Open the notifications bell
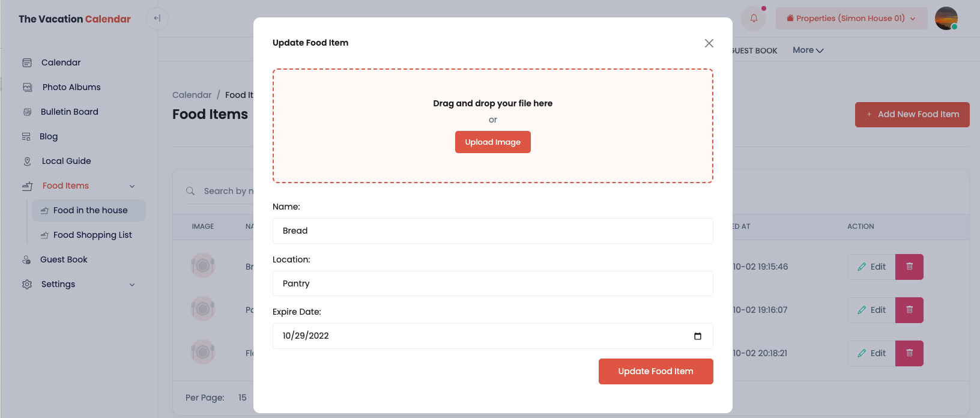This screenshot has height=418, width=980. click(x=754, y=19)
